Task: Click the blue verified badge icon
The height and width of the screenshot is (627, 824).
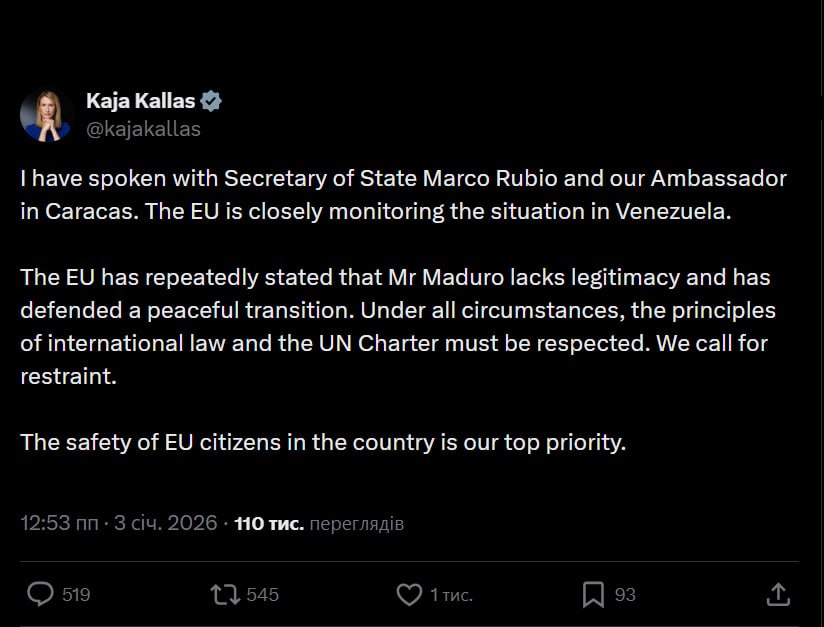Action: (x=211, y=101)
